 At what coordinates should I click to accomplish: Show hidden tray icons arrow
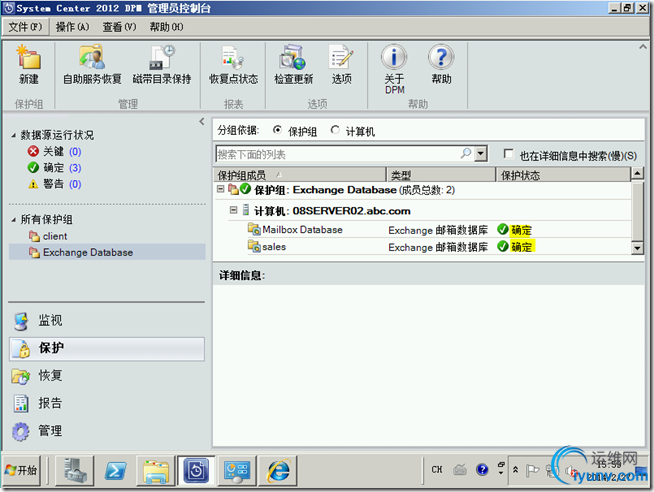click(x=516, y=470)
